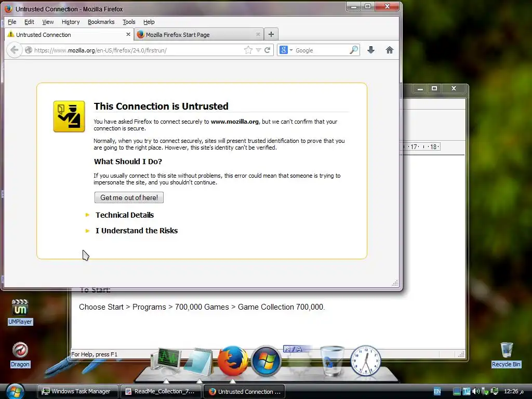Screen dimensions: 532x399
Task: Open the Downloads arrow in Firefox toolbar
Action: pos(371,50)
